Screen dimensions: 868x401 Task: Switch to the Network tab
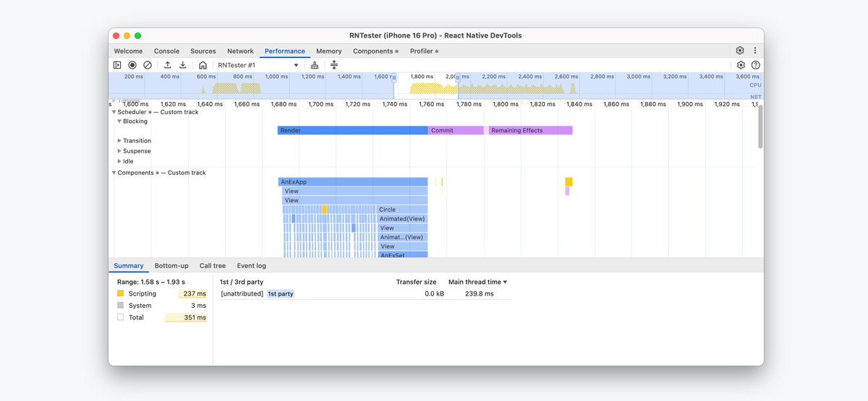pyautogui.click(x=240, y=51)
